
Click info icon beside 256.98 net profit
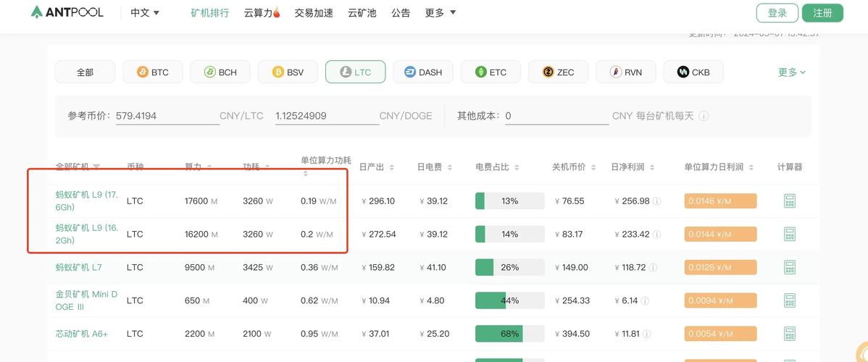[656, 201]
